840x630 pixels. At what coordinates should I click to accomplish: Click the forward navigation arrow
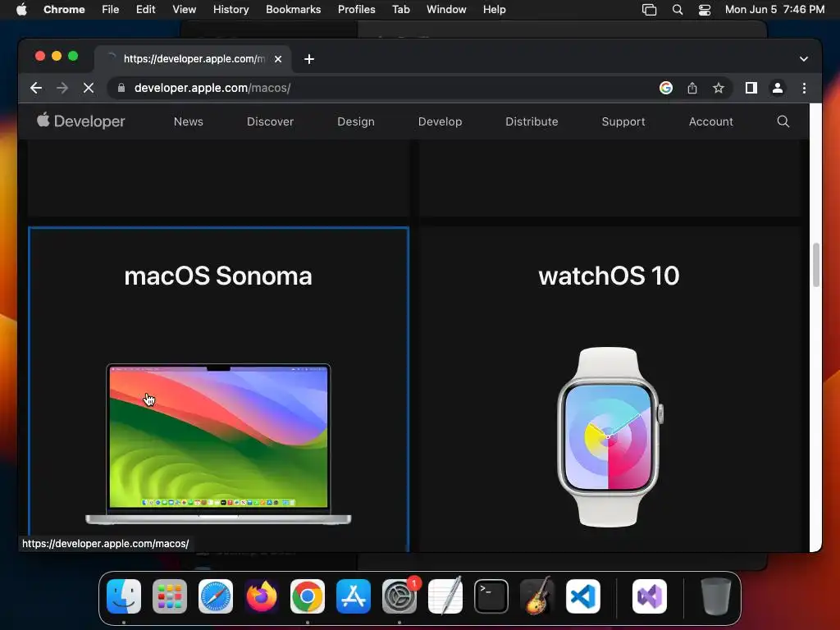pos(62,88)
